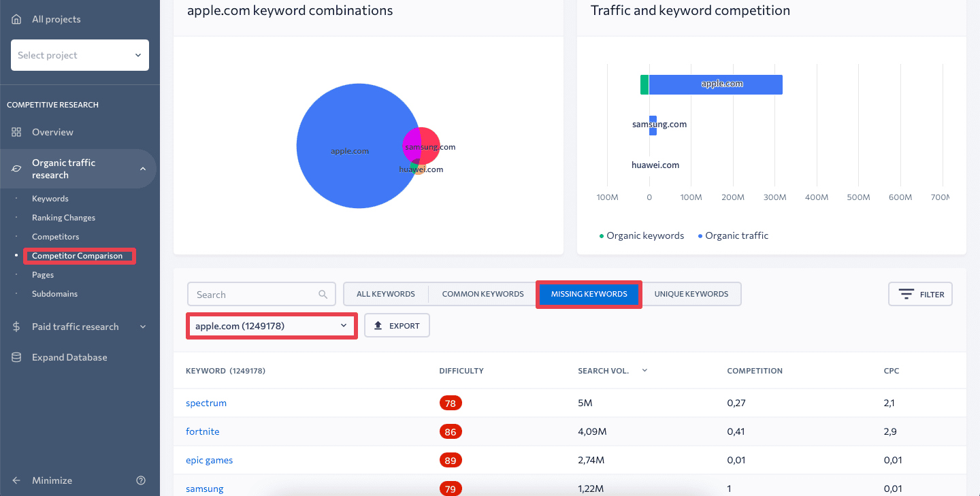Image resolution: width=980 pixels, height=496 pixels.
Task: Toggle the Organic keywords legend item
Action: (641, 235)
